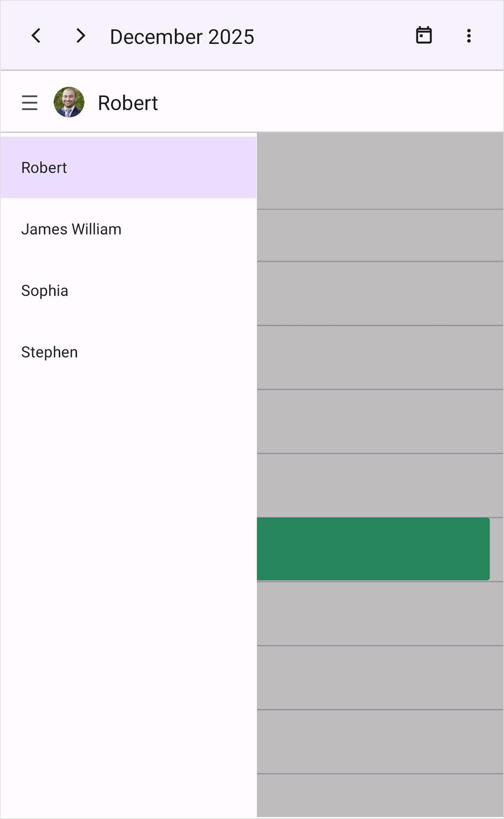Click the calendar today icon
The height and width of the screenshot is (819, 504).
point(424,36)
